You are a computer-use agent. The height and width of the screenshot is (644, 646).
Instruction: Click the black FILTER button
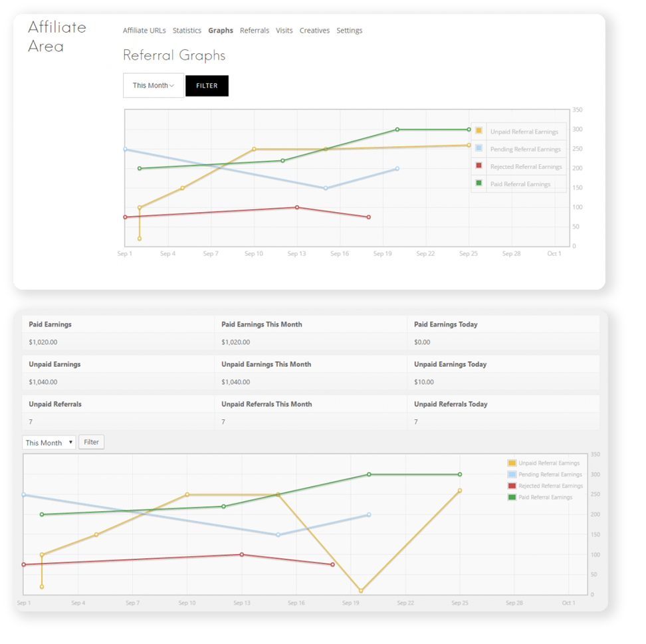point(207,86)
